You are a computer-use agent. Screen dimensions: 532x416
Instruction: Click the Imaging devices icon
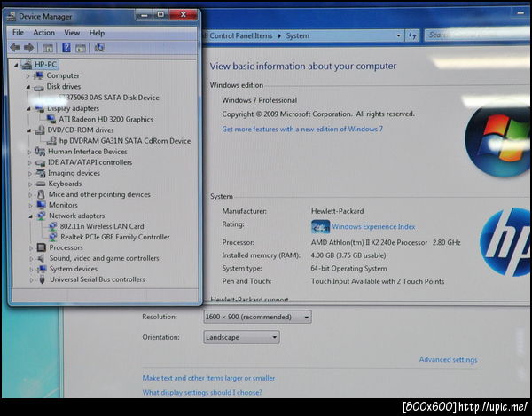pyautogui.click(x=41, y=173)
